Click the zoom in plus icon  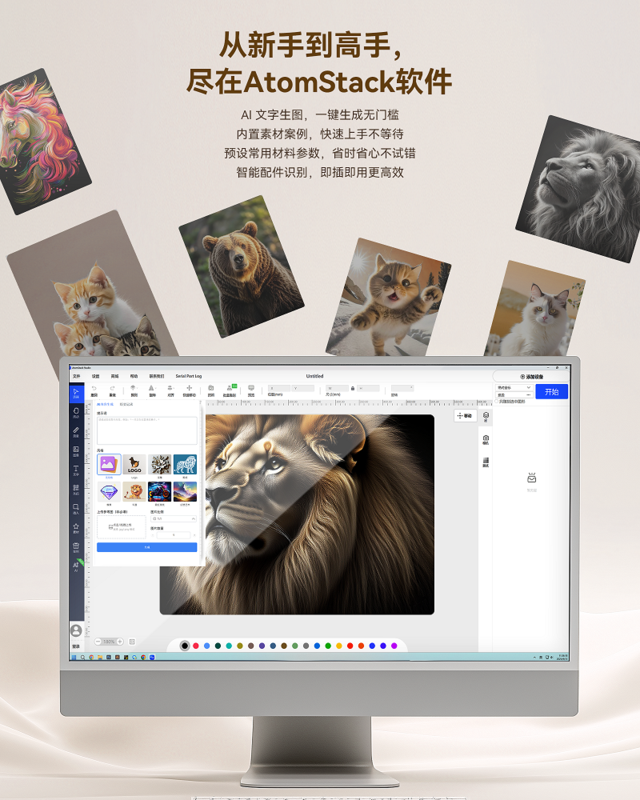119,640
